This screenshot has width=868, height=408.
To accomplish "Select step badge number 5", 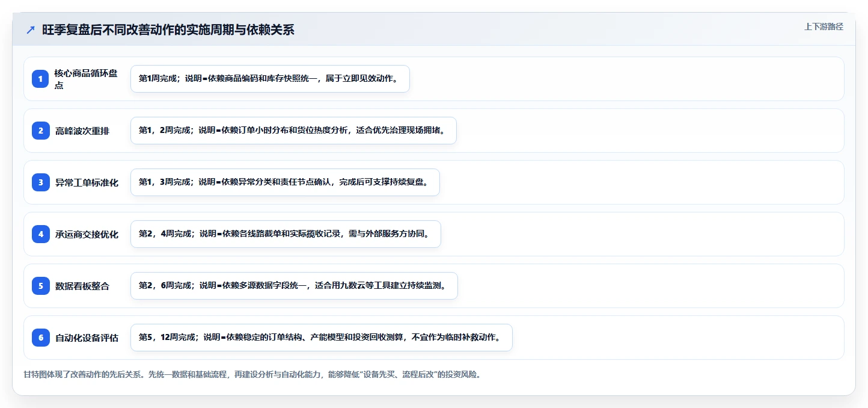I will pos(40,286).
